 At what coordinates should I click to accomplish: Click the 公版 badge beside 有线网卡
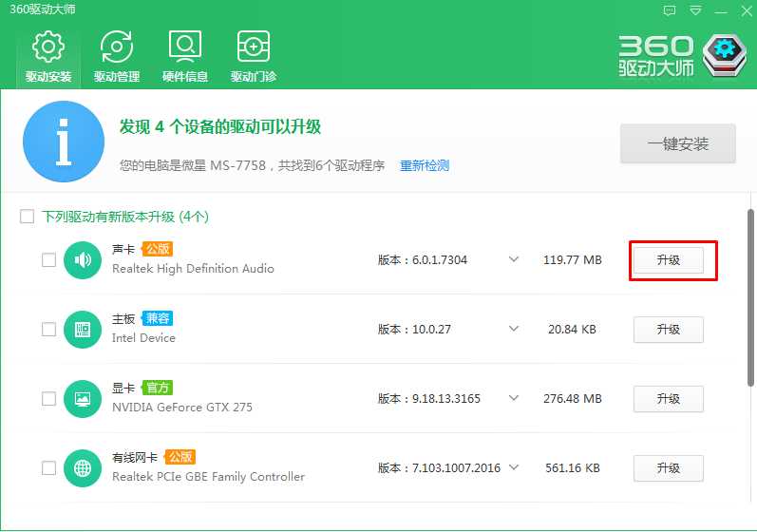click(x=180, y=457)
